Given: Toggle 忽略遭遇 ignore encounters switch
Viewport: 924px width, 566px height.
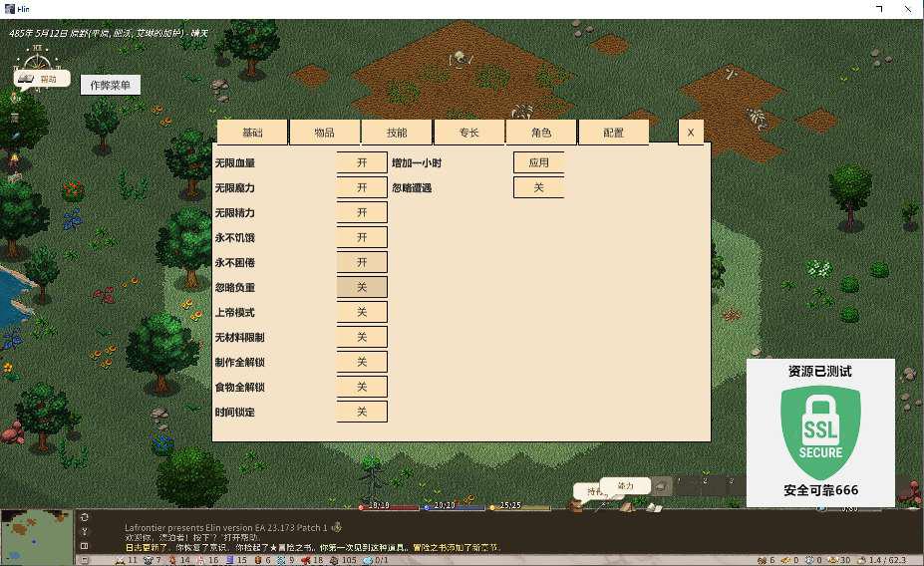Looking at the screenshot, I should [x=538, y=187].
